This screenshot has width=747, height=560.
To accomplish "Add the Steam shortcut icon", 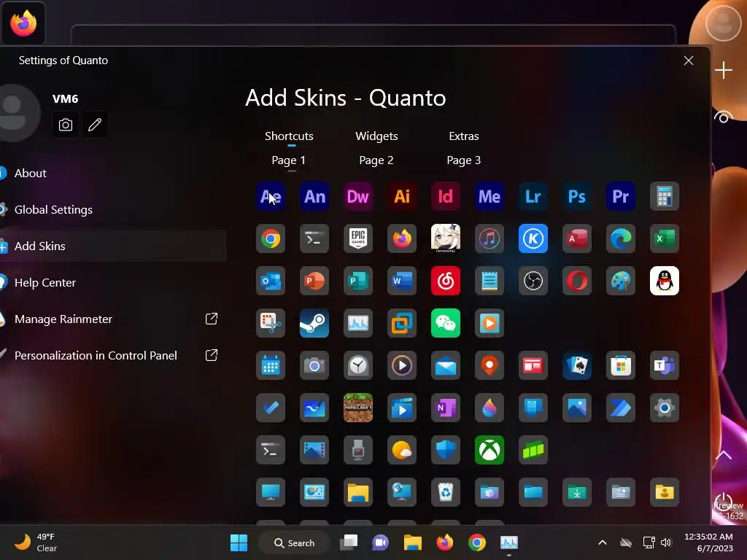I will (314, 323).
